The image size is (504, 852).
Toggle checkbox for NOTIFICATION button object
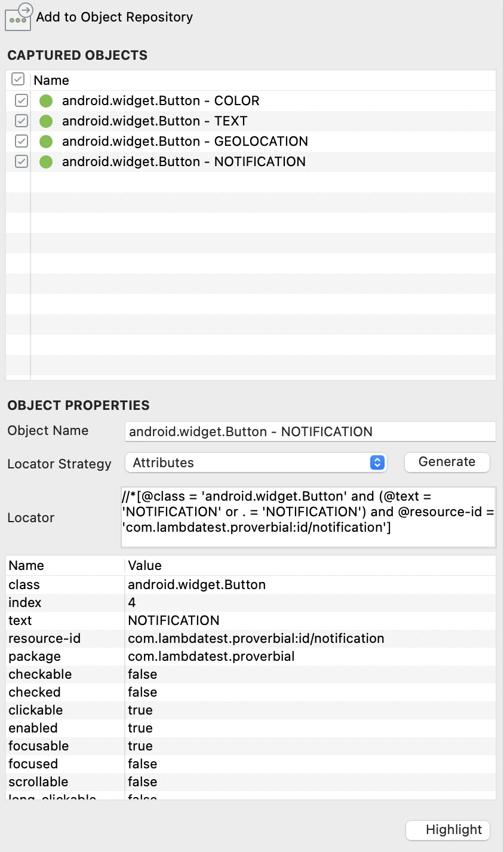click(21, 161)
